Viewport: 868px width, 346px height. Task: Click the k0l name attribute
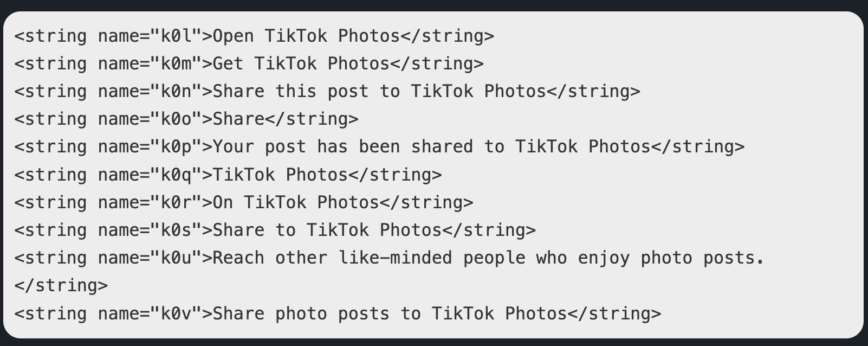click(150, 36)
